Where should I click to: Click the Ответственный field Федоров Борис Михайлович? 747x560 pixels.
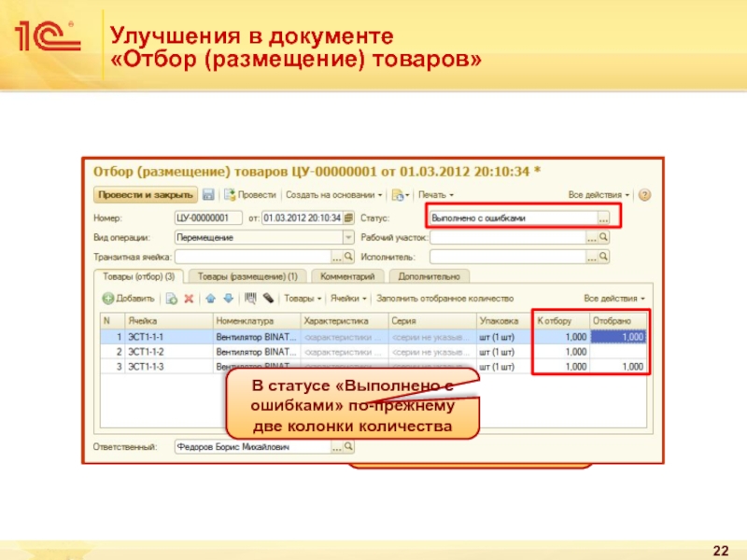(253, 447)
